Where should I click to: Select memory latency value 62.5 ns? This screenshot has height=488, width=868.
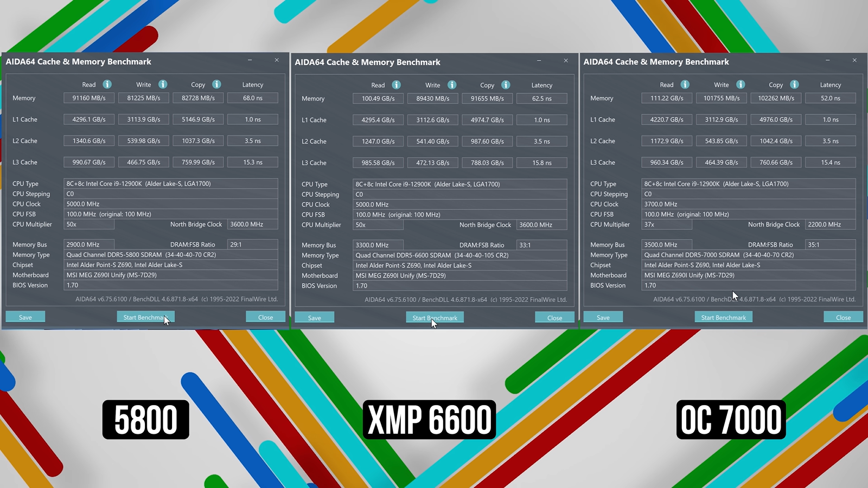(542, 99)
